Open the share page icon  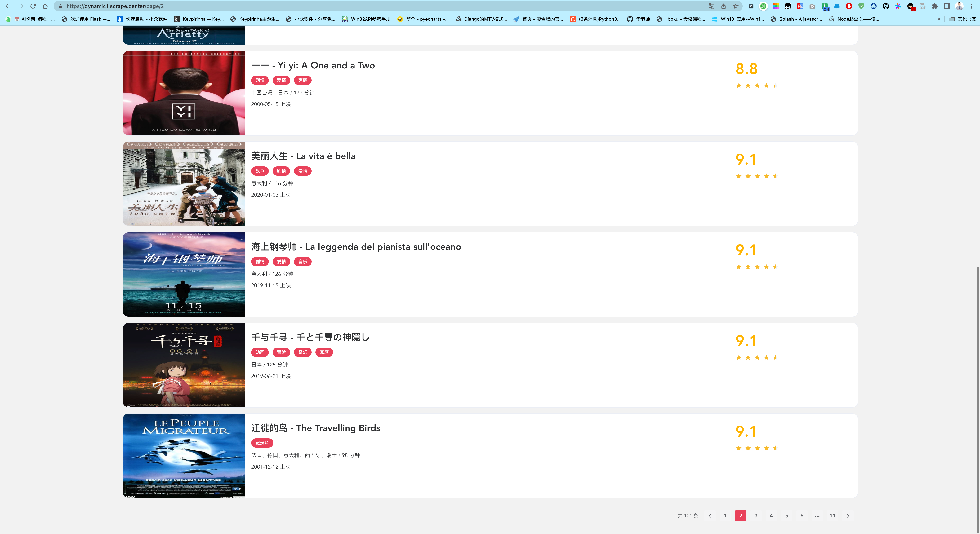point(724,6)
